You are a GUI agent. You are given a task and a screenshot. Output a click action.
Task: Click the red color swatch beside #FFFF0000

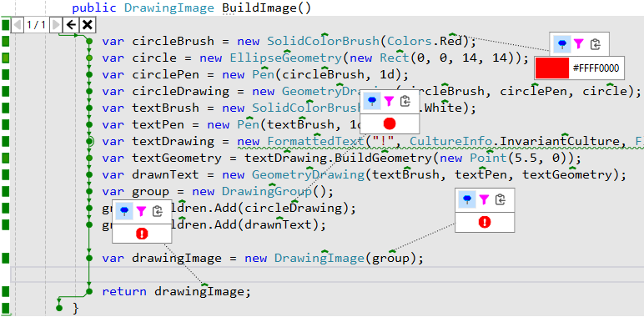point(552,68)
